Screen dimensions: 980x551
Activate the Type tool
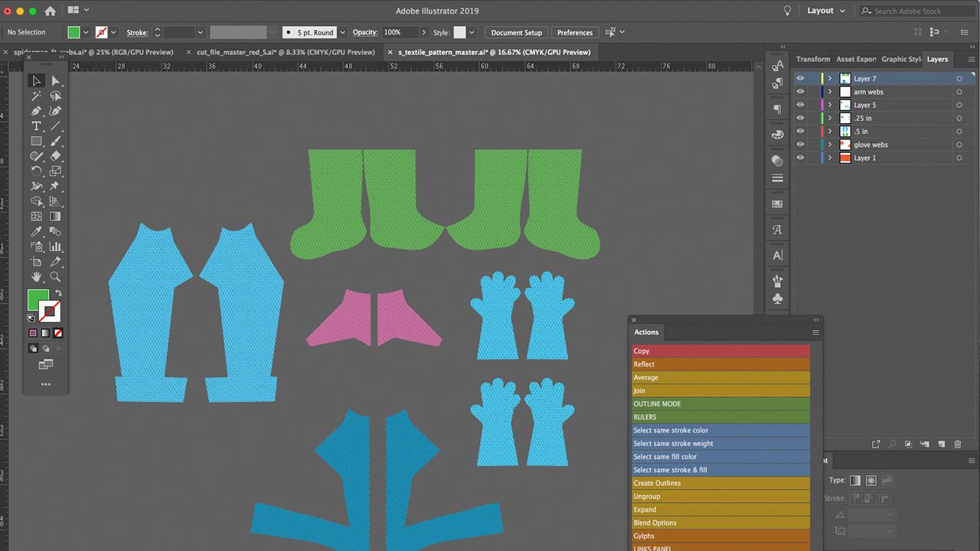(x=36, y=126)
